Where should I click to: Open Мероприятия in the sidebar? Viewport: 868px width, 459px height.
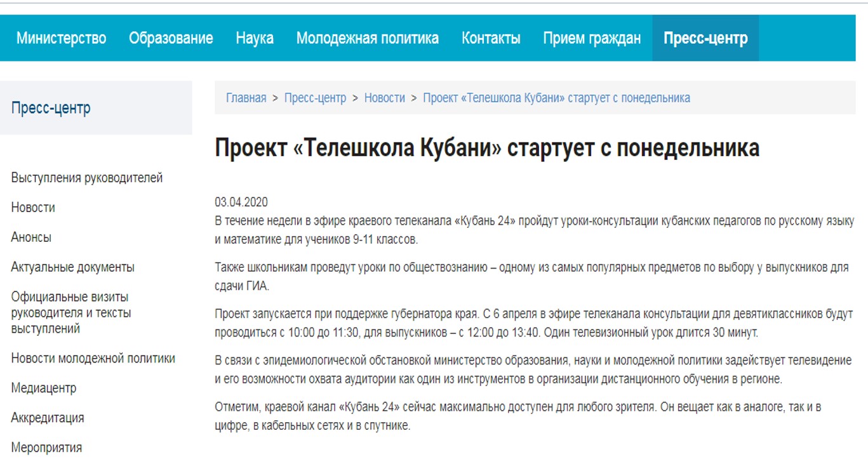pos(46,448)
